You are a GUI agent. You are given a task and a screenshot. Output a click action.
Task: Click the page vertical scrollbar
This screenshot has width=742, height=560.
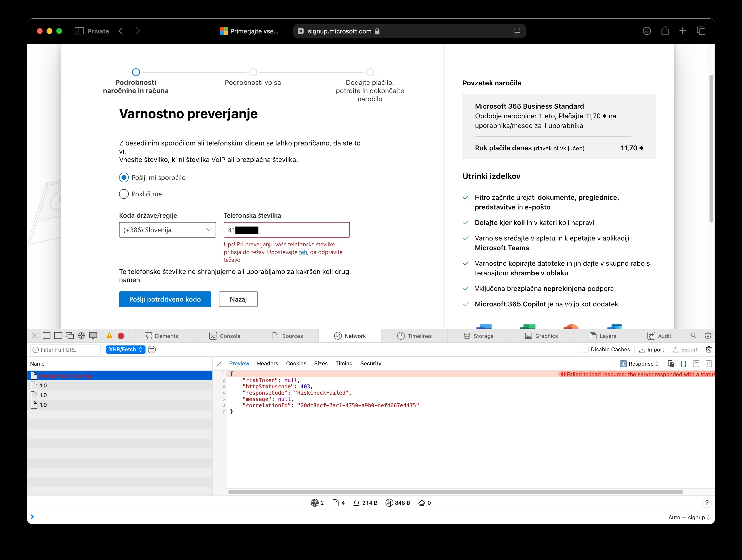pos(711,149)
